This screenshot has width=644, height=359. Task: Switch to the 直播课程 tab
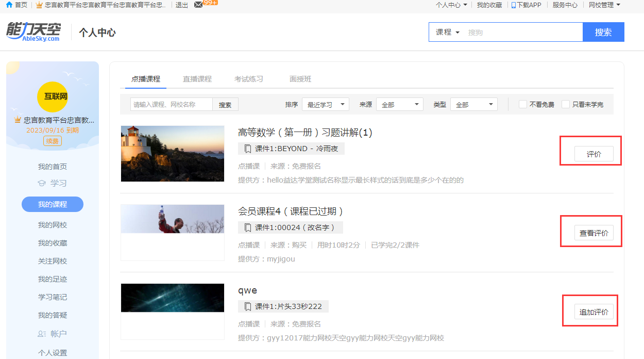click(x=197, y=79)
